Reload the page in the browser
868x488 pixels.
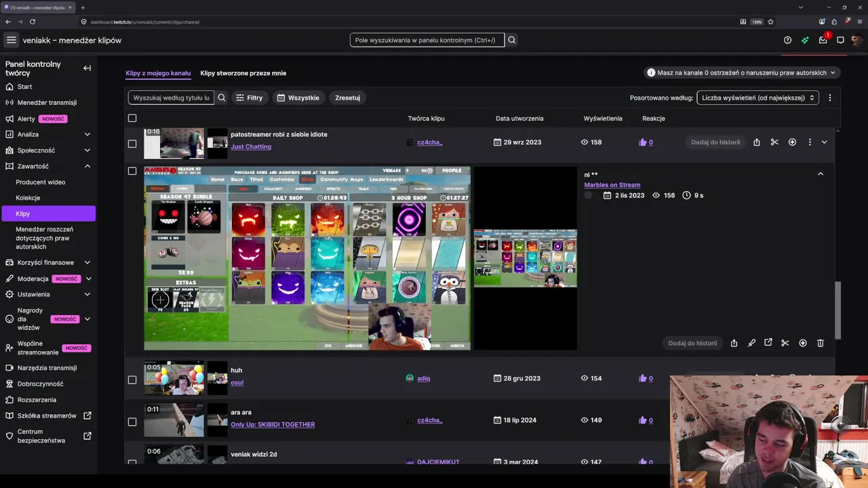pos(33,22)
